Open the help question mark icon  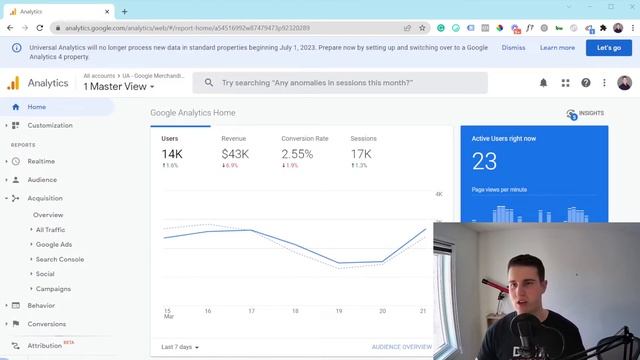[586, 83]
